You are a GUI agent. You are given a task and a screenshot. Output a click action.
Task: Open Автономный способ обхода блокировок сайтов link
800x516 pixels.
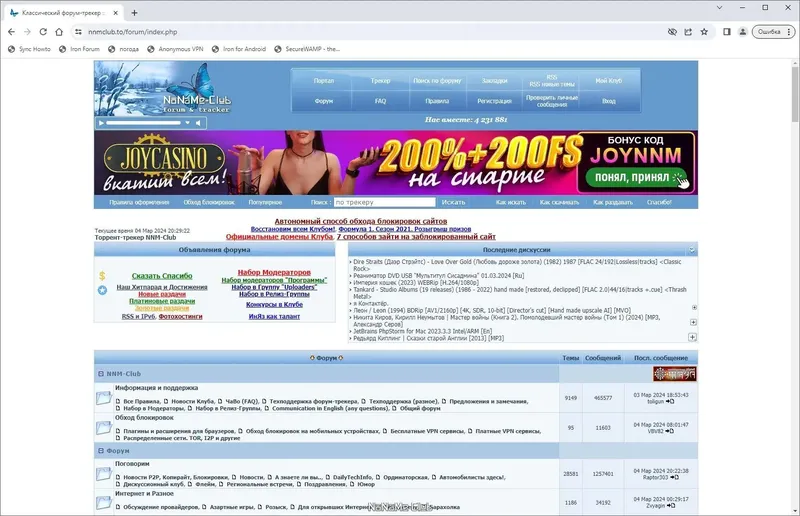point(361,222)
